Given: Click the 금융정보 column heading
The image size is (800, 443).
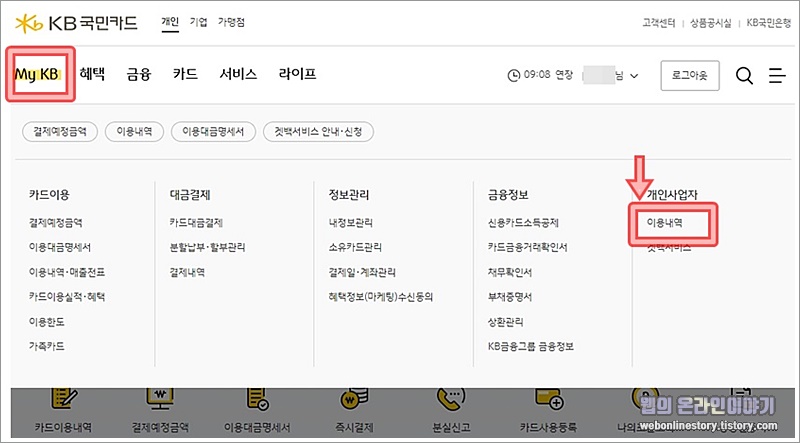Looking at the screenshot, I should (x=508, y=194).
